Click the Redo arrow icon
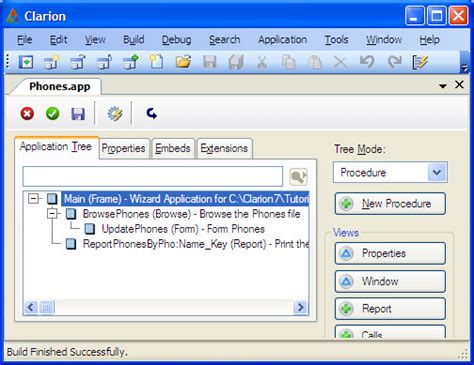The image size is (474, 365). coord(394,62)
